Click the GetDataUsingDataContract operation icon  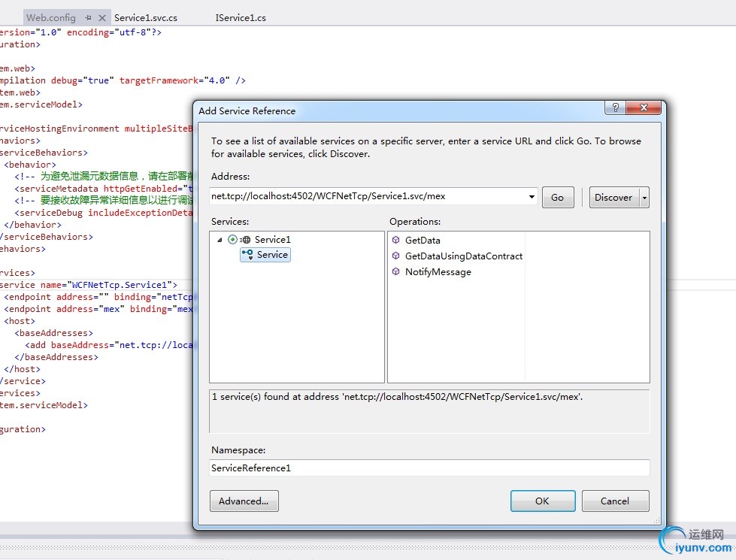click(395, 256)
